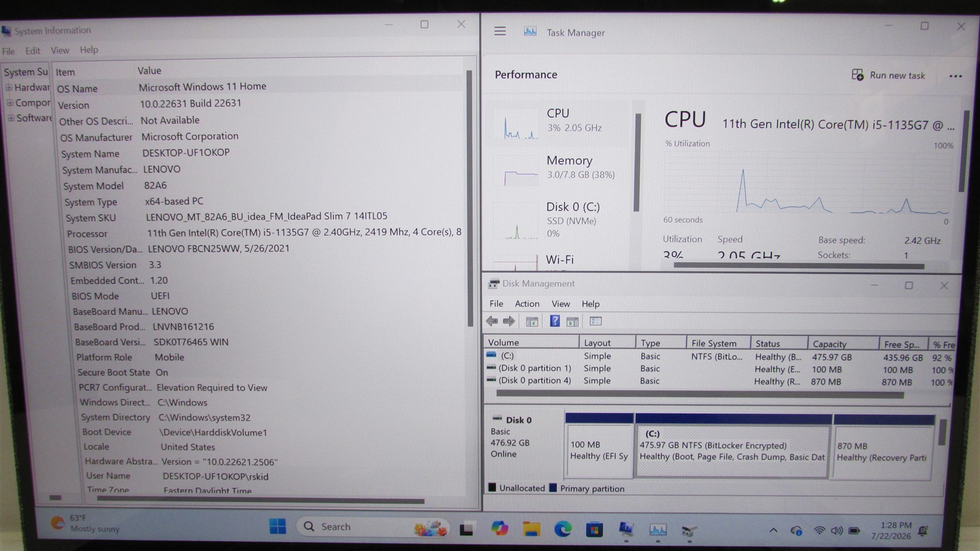The height and width of the screenshot is (551, 980).
Task: Select System Summary in the tree
Action: click(x=26, y=72)
